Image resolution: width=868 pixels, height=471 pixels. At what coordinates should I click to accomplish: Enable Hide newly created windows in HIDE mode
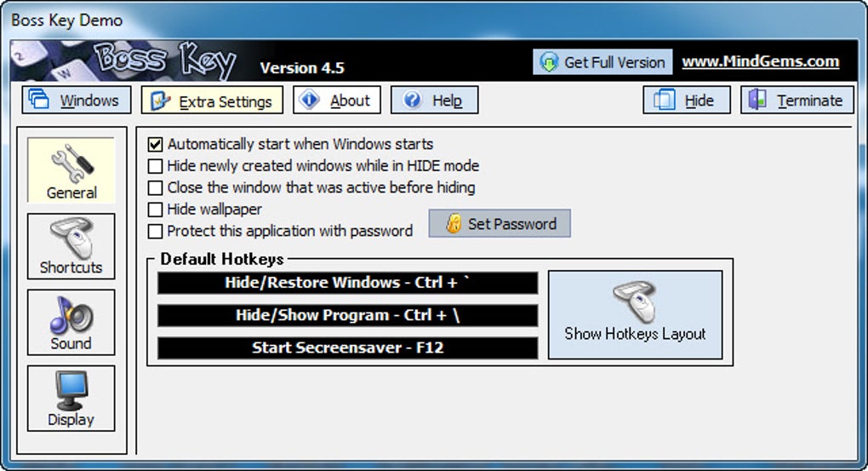(156, 166)
